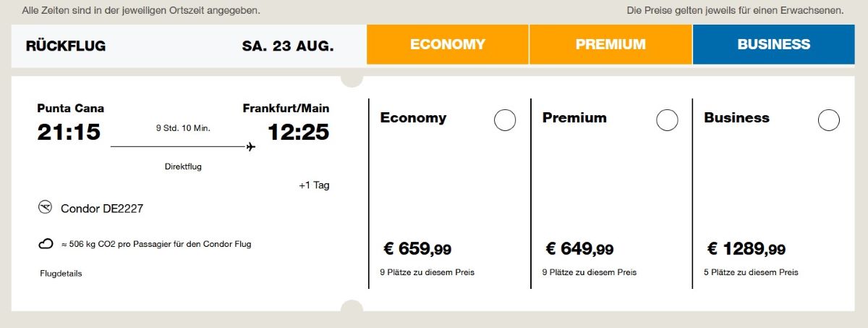Screen dimensions: 868x328
Task: Click the 21:15 Punta Cana departure time
Action: pyautogui.click(x=69, y=133)
